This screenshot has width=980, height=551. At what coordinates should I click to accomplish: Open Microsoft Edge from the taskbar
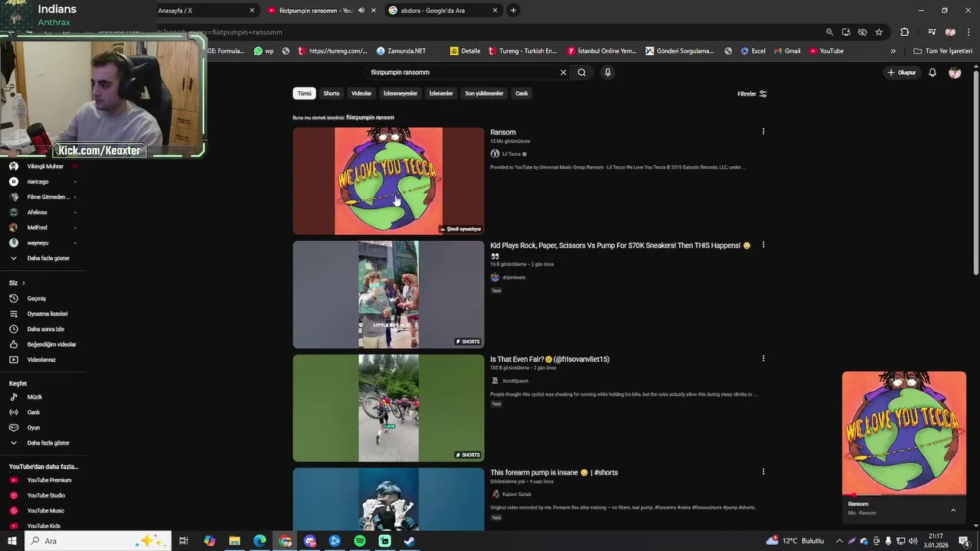pyautogui.click(x=260, y=541)
